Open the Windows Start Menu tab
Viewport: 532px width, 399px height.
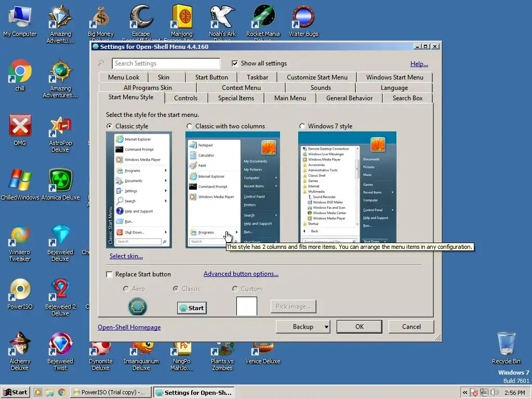click(x=395, y=77)
